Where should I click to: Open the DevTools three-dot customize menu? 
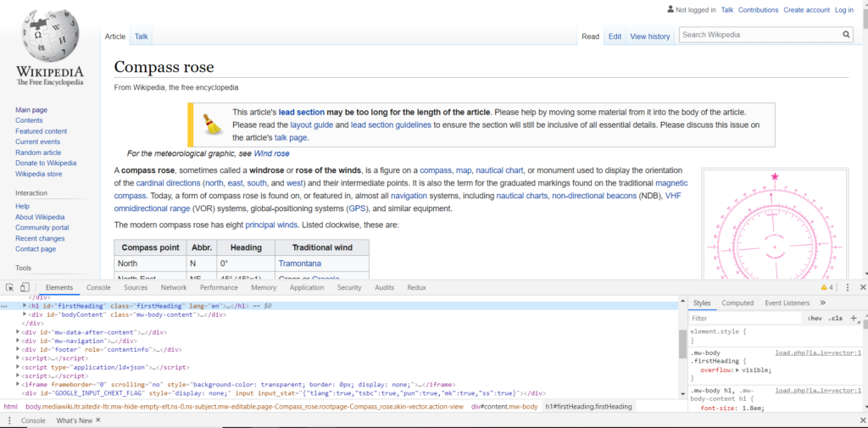[x=848, y=287]
